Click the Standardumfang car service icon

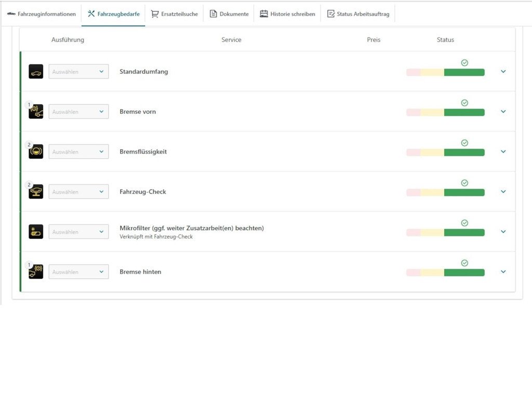coord(36,72)
